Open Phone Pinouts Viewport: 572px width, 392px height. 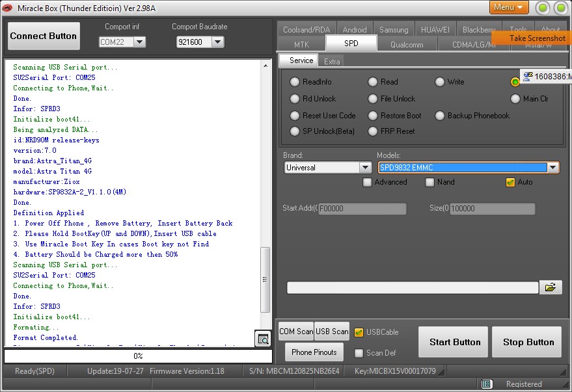click(314, 352)
